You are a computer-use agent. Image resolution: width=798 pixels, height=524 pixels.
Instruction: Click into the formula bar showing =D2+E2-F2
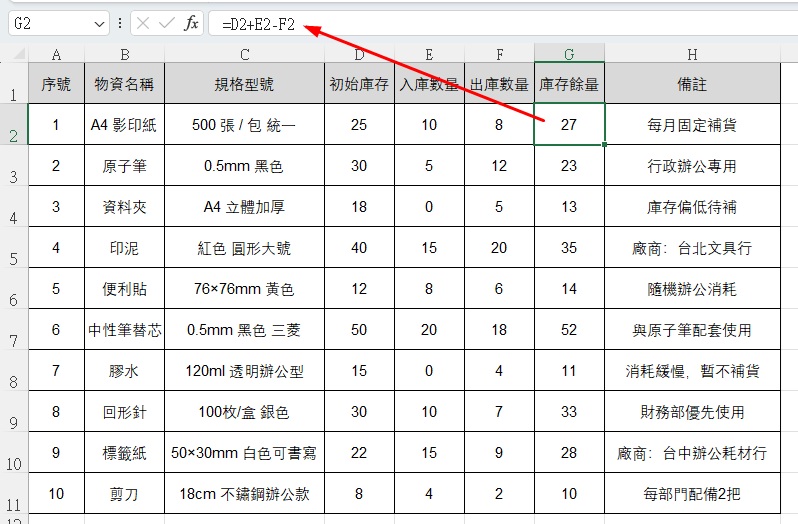(x=503, y=23)
